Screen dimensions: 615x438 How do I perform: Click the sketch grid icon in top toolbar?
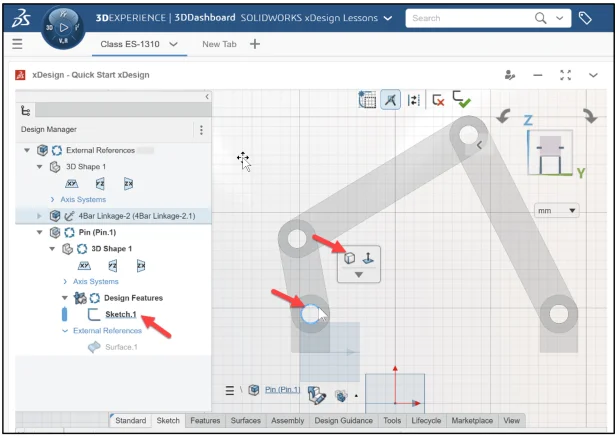tap(367, 100)
